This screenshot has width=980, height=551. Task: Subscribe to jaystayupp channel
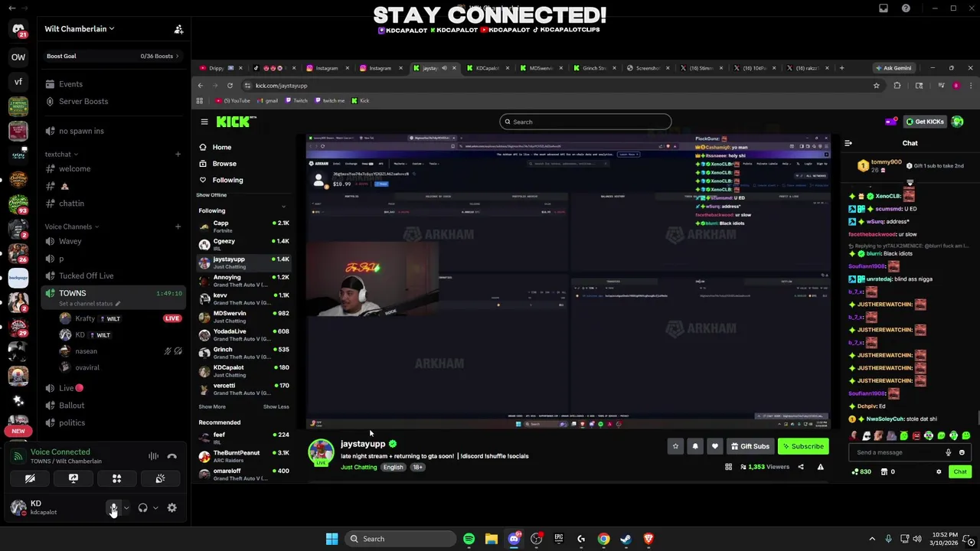(x=803, y=446)
